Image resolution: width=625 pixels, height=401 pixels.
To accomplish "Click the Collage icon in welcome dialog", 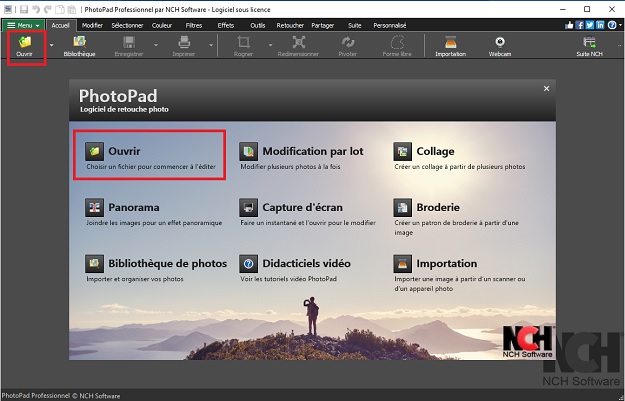I will tap(403, 151).
